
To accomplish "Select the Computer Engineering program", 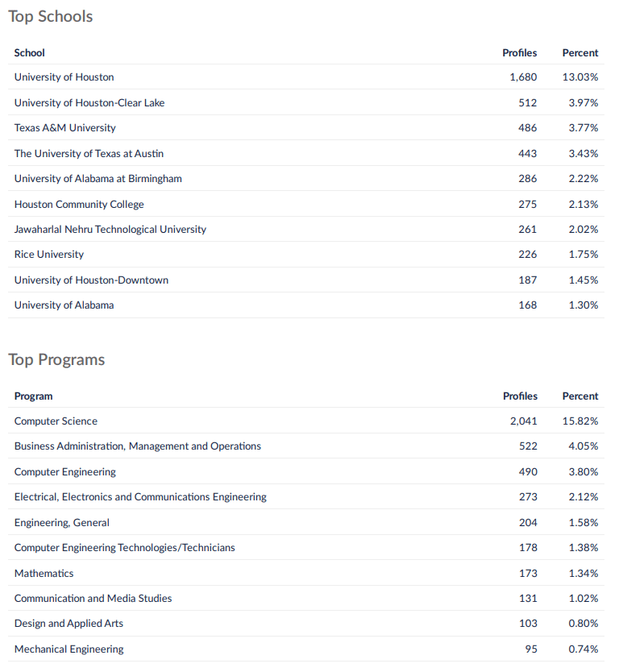I will 64,472.
